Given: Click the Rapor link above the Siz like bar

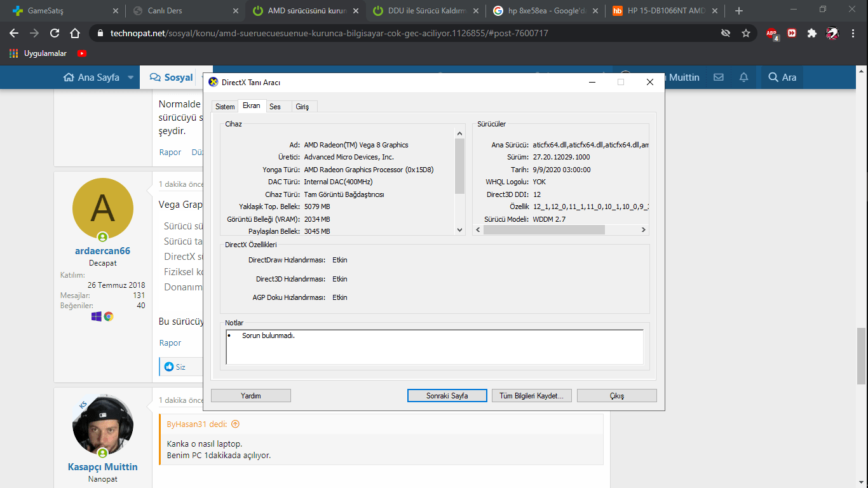Looking at the screenshot, I should click(x=170, y=343).
